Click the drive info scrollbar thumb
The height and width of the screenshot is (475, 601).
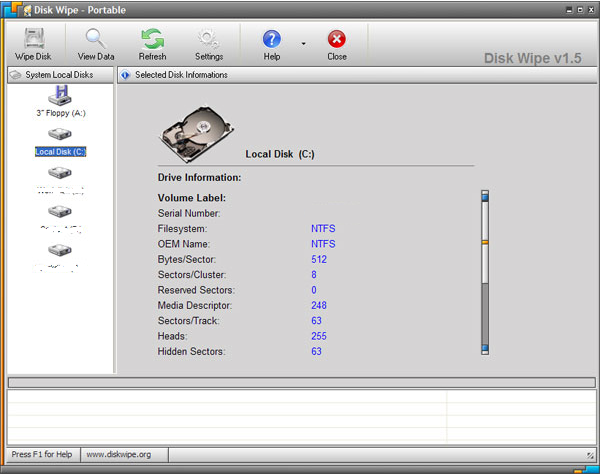[485, 242]
